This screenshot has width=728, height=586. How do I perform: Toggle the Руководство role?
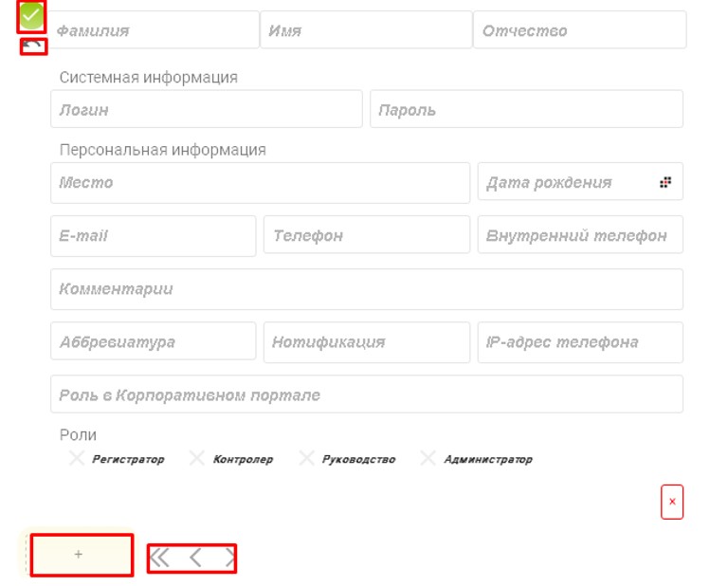[306, 459]
